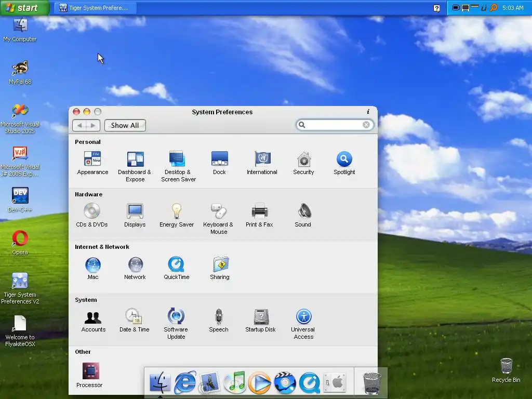
Task: Open Dashboard & Expose preferences
Action: [x=135, y=166]
